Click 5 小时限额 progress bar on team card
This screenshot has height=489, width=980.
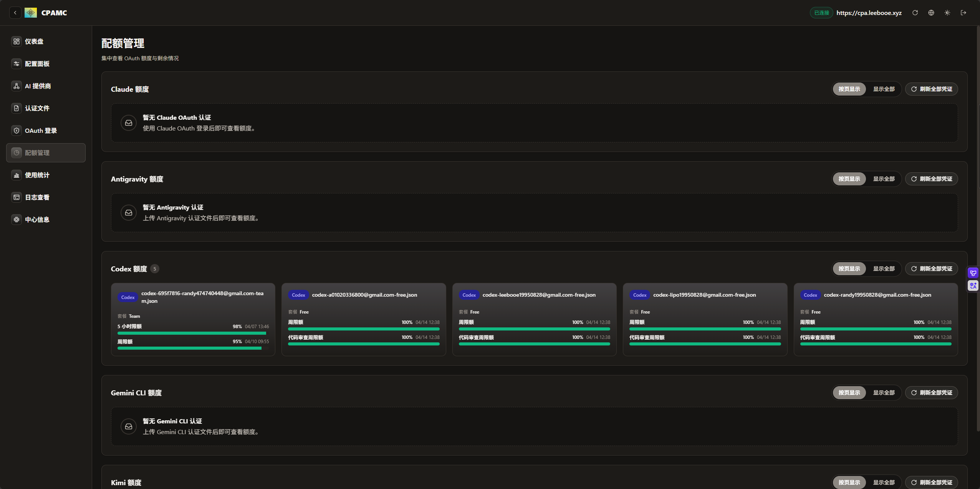coord(193,333)
